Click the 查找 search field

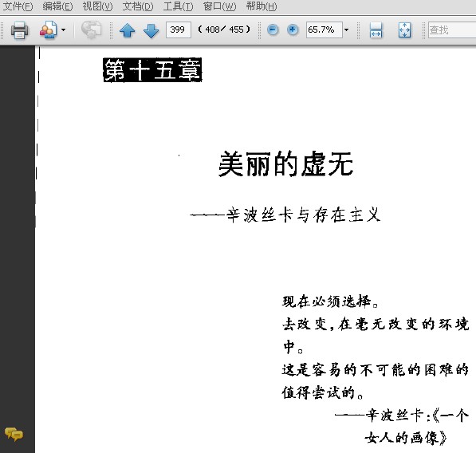click(x=452, y=30)
